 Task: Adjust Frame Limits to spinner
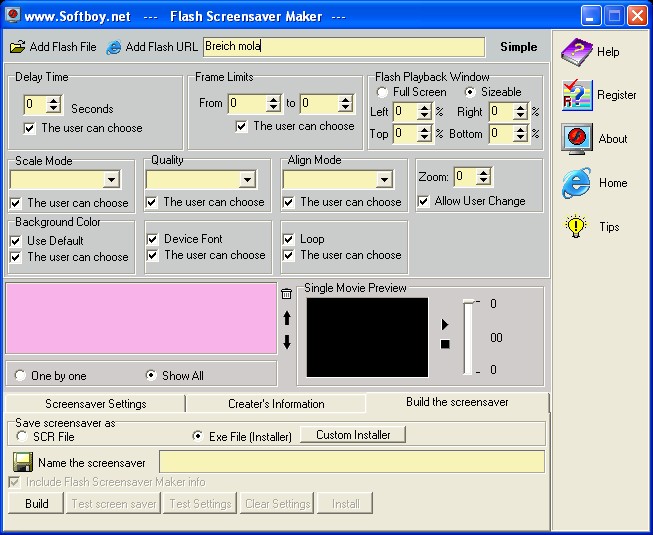pos(345,103)
